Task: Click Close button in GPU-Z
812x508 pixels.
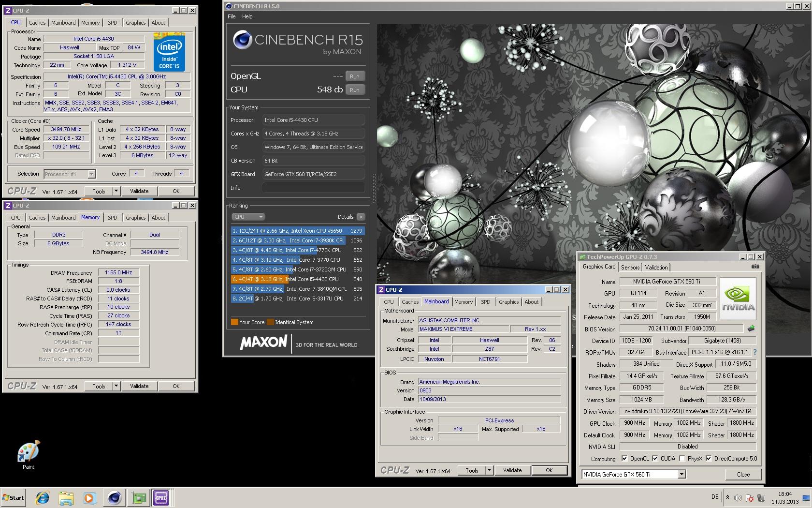Action: coord(743,475)
